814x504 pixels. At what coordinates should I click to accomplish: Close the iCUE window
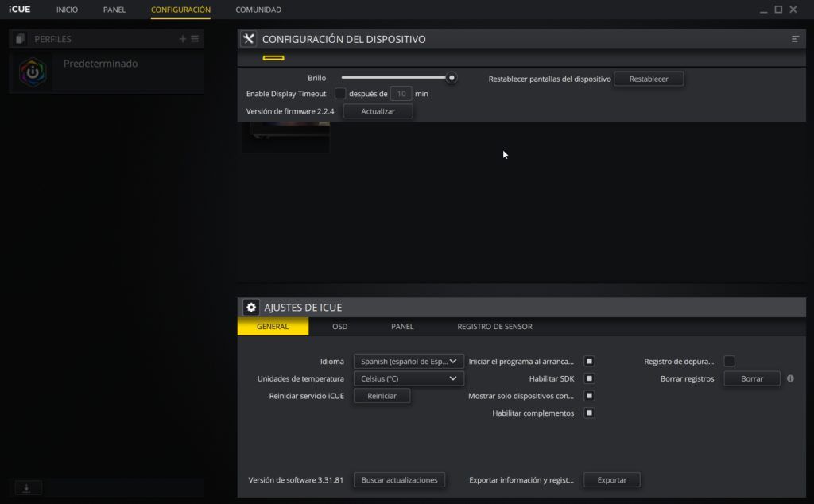pos(793,10)
